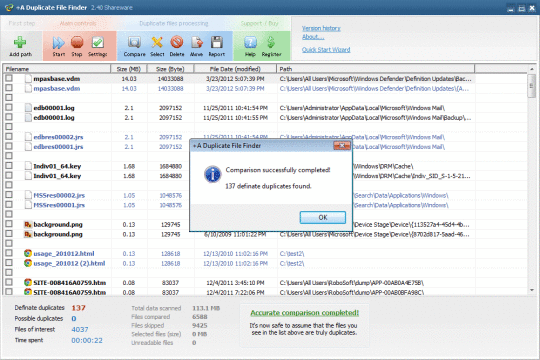Minimize the Duplicate File Finder window

511,8
